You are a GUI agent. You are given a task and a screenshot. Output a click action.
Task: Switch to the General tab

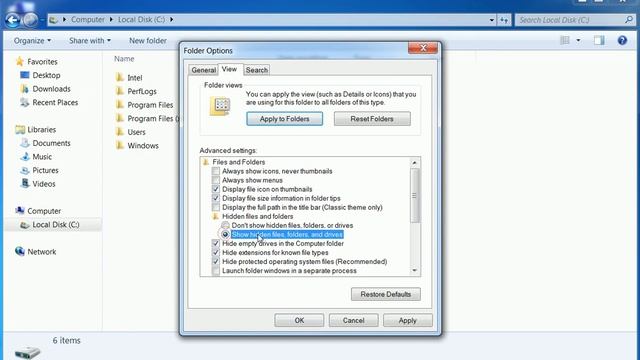tap(203, 70)
